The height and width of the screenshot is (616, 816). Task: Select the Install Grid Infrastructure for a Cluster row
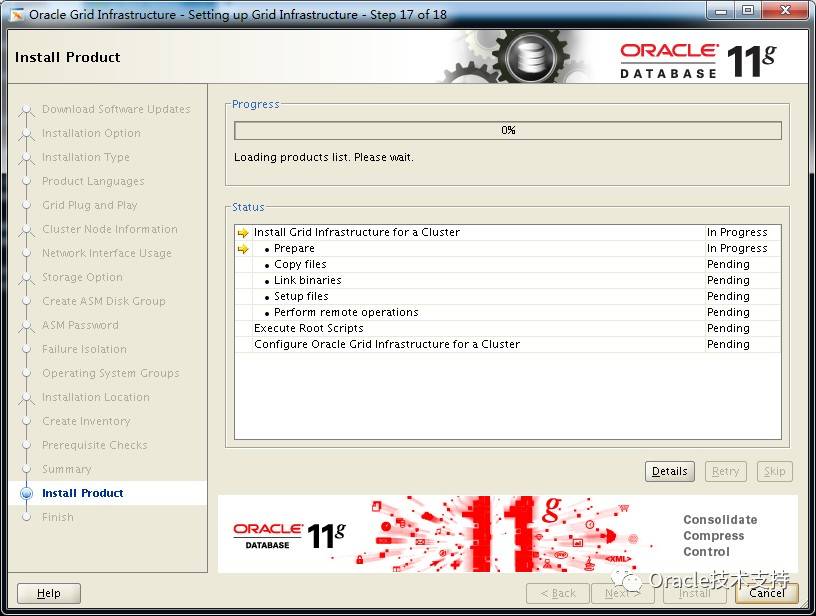(x=508, y=232)
